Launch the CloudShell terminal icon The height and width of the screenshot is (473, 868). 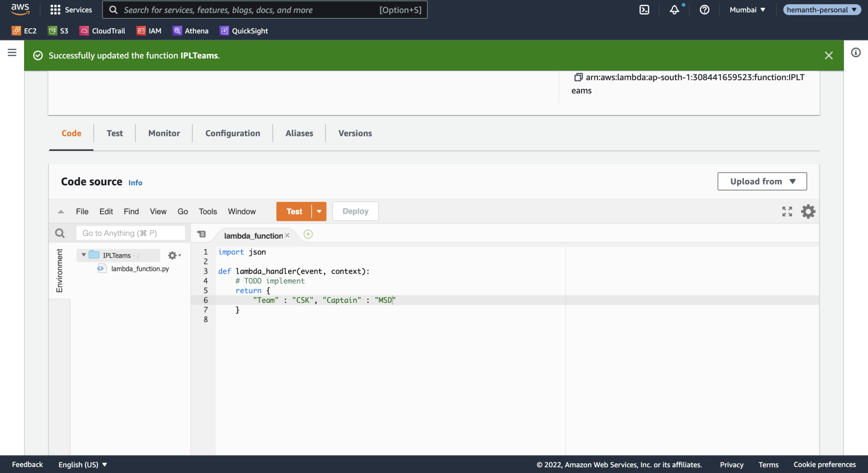tap(644, 9)
